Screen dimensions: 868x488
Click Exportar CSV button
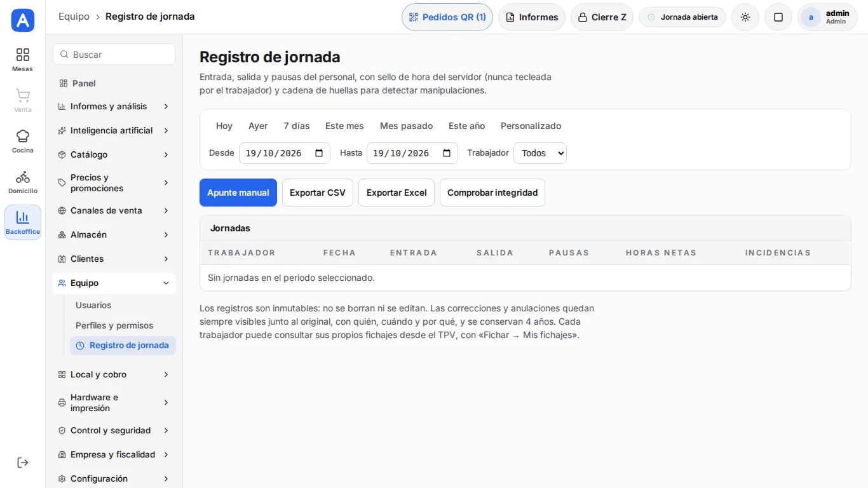318,193
